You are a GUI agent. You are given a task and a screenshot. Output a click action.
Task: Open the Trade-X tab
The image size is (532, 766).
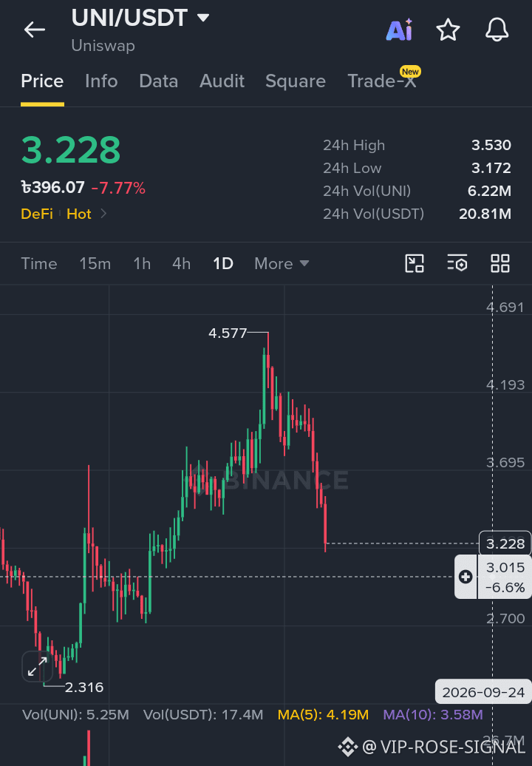tap(382, 81)
